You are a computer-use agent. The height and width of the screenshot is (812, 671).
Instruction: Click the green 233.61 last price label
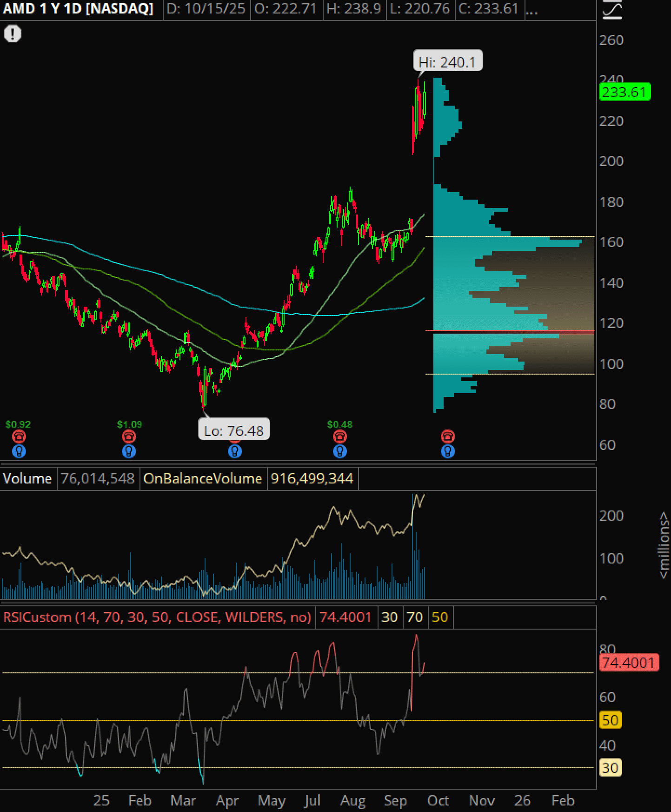(624, 92)
